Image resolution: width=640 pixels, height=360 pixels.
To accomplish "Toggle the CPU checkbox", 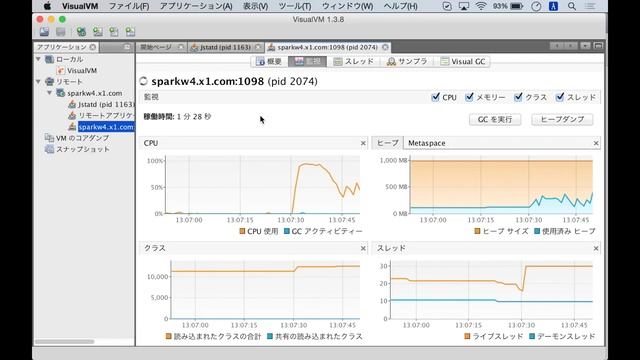I will point(436,97).
